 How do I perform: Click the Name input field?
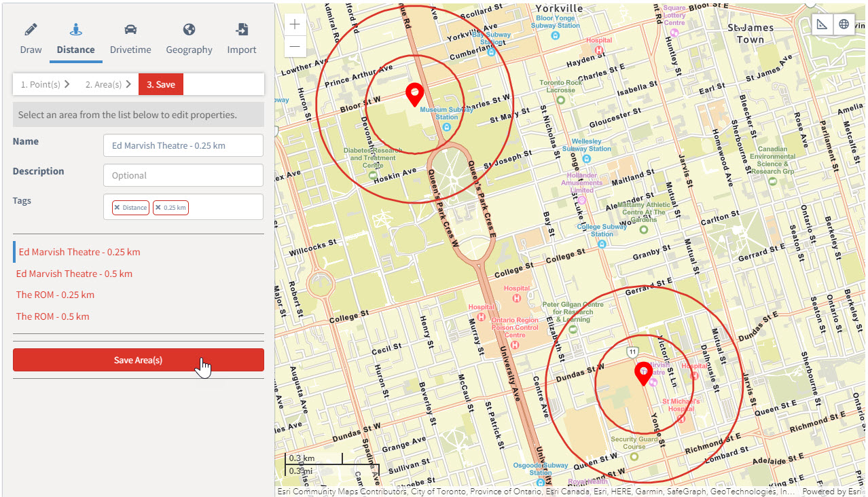(x=183, y=145)
